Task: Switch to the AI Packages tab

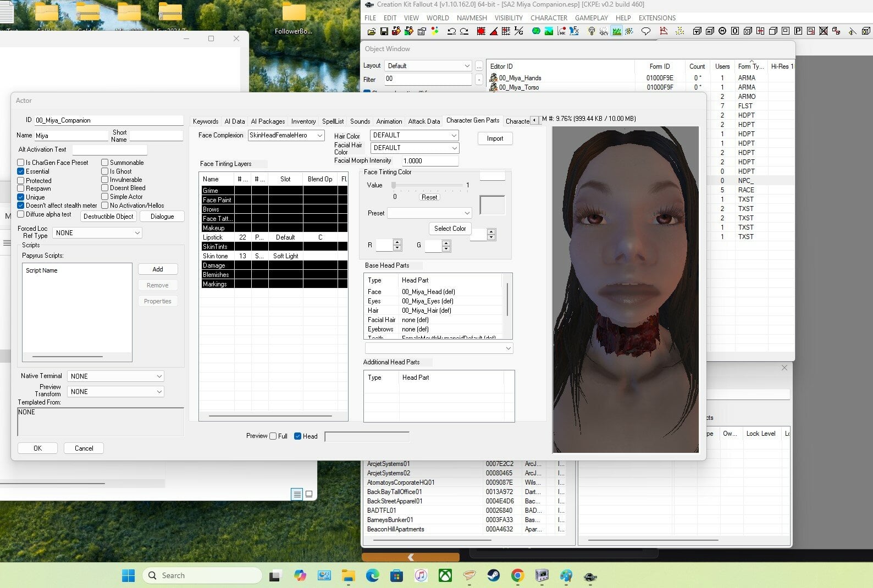Action: click(268, 121)
